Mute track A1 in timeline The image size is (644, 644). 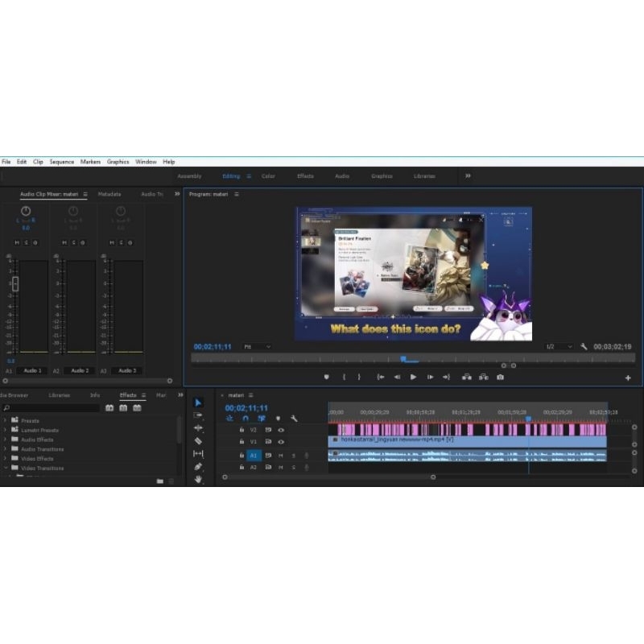[x=281, y=456]
